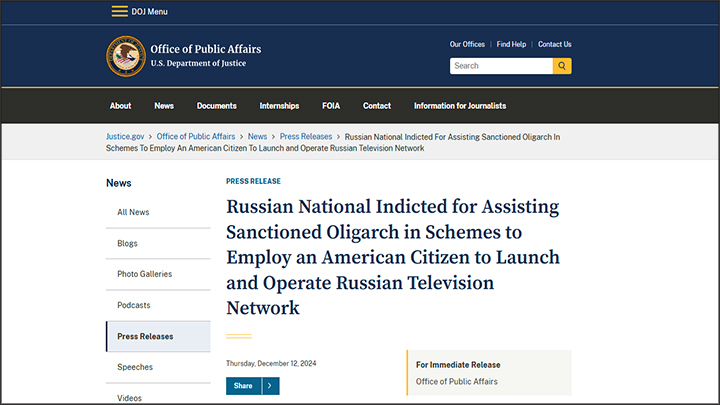The height and width of the screenshot is (405, 720).
Task: Click the Find Help link
Action: click(511, 44)
